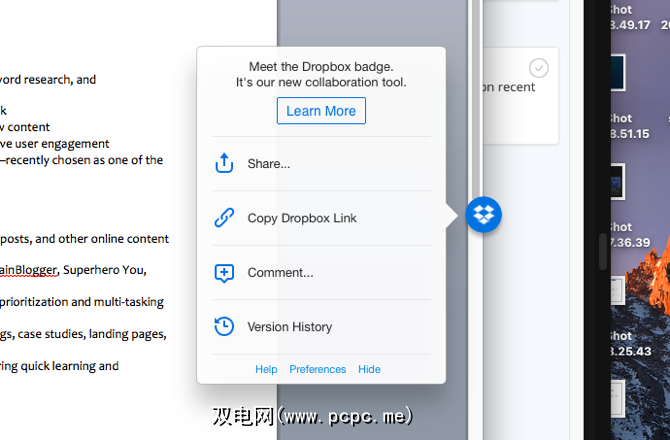Click the comment bubble plus icon
The image size is (670, 440).
(x=225, y=273)
